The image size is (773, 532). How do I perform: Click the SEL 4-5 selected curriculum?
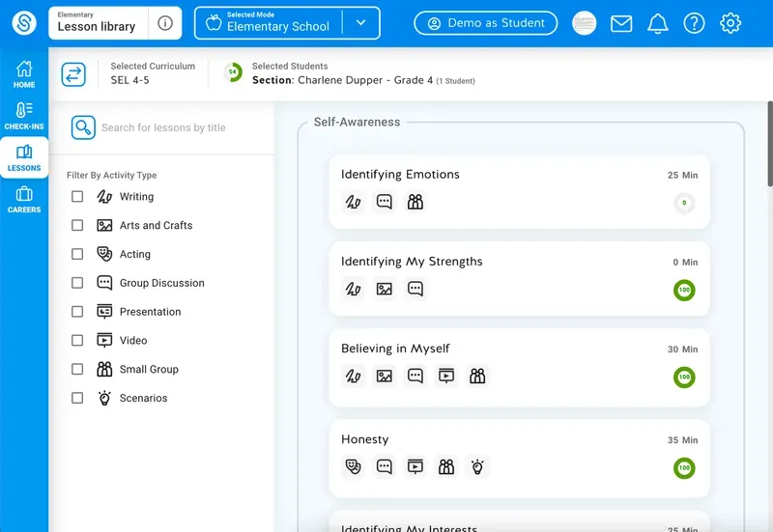[129, 80]
